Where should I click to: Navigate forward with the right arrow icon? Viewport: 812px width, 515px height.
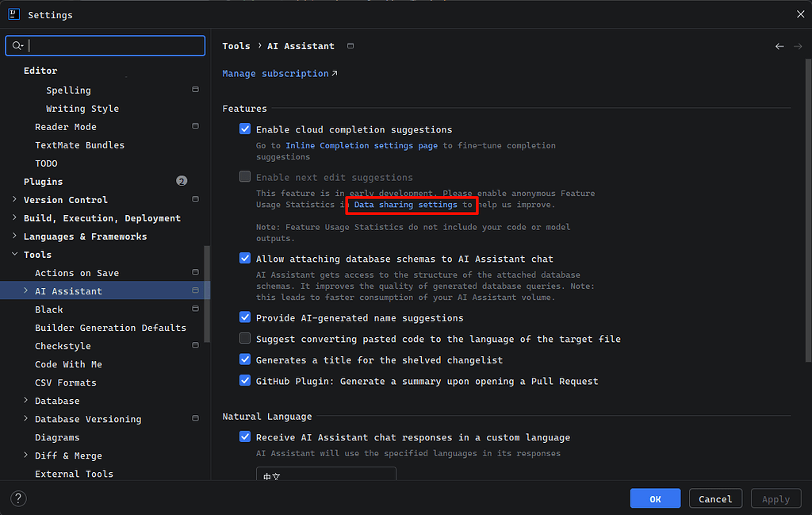(798, 46)
